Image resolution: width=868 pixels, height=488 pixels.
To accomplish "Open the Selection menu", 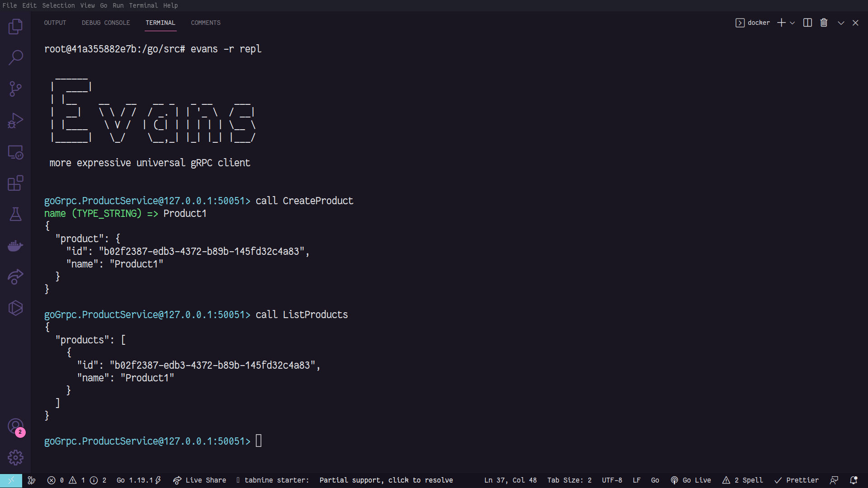I will click(x=59, y=5).
